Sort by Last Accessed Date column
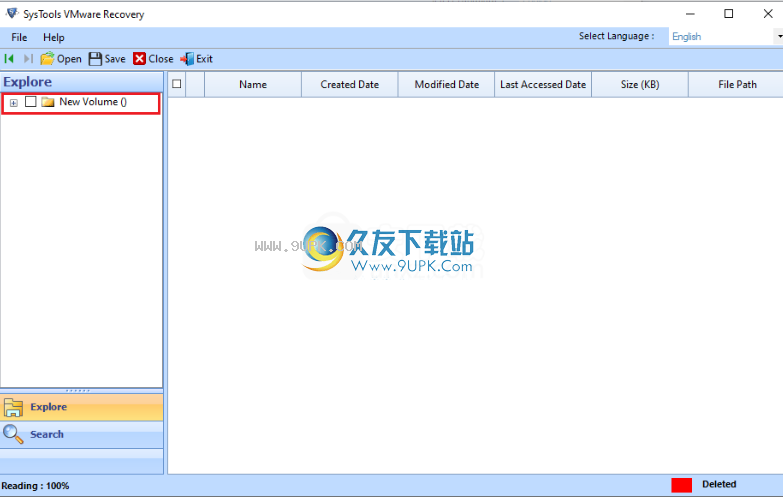 coord(543,84)
